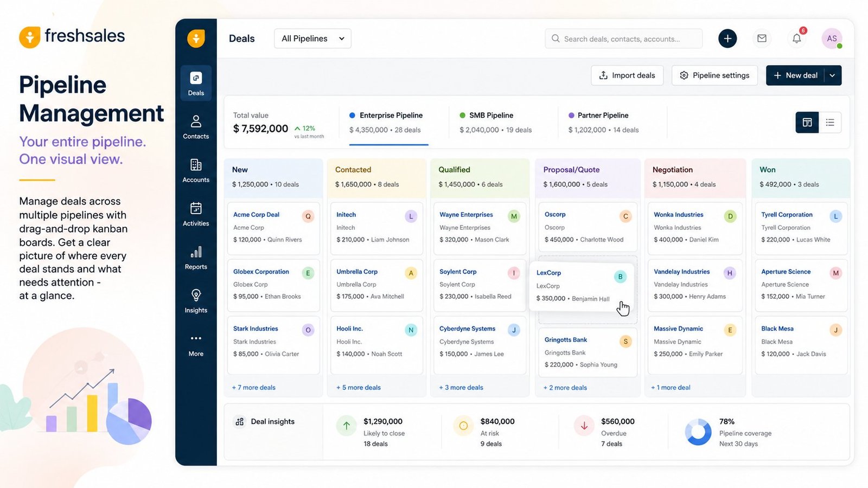This screenshot has height=488, width=868.
Task: Click the $ 7,592,000 total value
Action: [261, 129]
